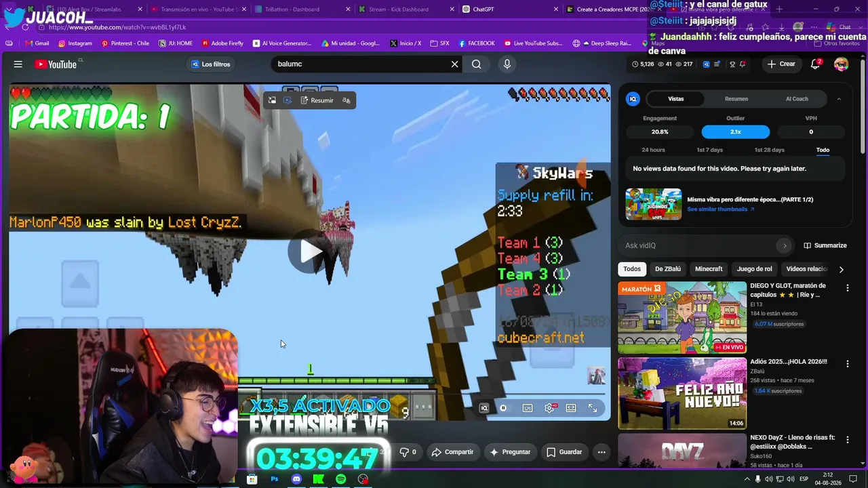Open options menu for 'NEXO DayZ' video
Screen dimensions: 868x488
tap(847, 440)
